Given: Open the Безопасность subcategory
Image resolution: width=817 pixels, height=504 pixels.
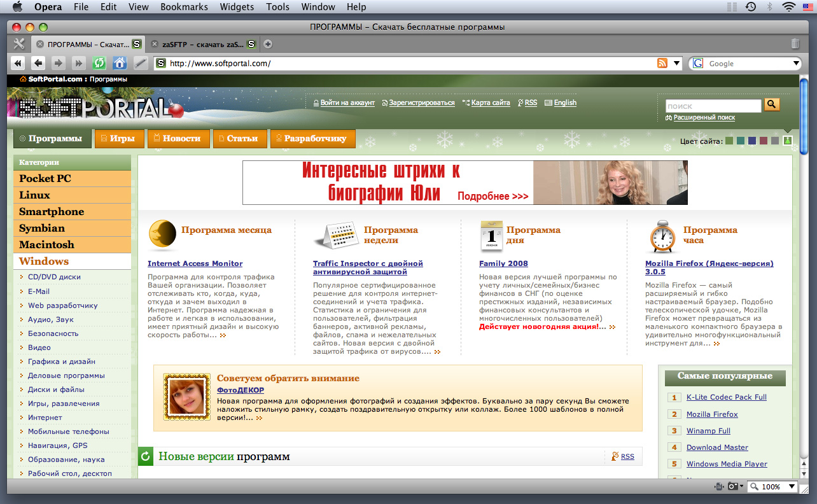Looking at the screenshot, I should point(53,333).
